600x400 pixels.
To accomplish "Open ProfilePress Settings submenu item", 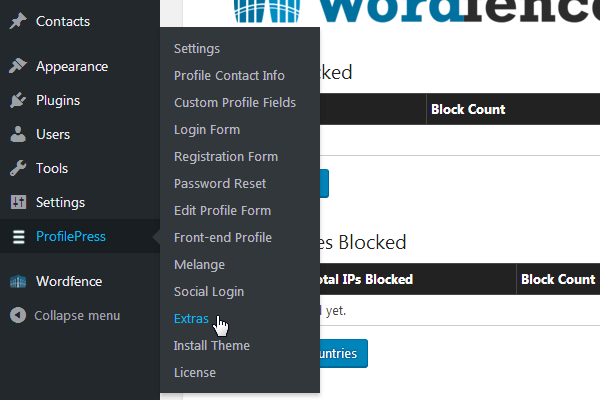I will pos(197,49).
